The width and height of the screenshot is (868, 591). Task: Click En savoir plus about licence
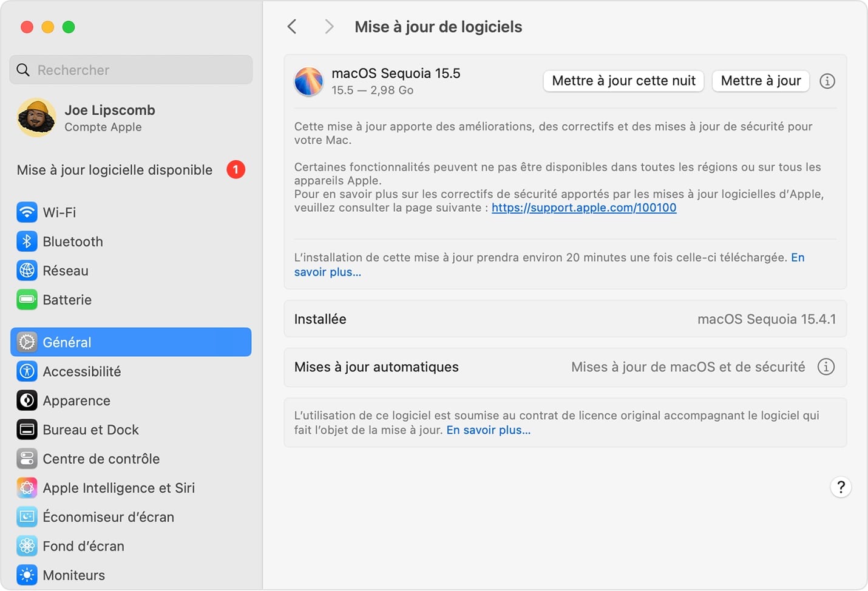tap(489, 430)
